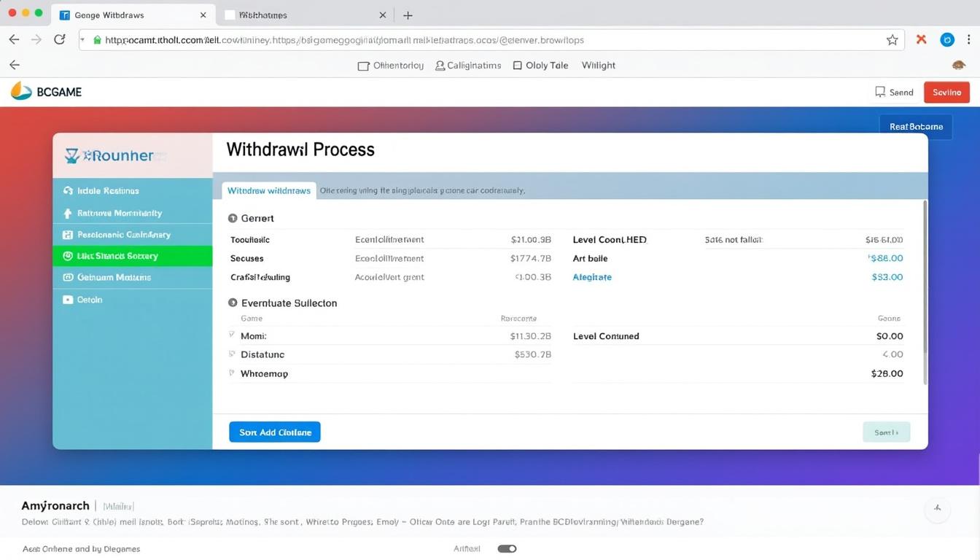Expand the Whroemap row

[232, 373]
